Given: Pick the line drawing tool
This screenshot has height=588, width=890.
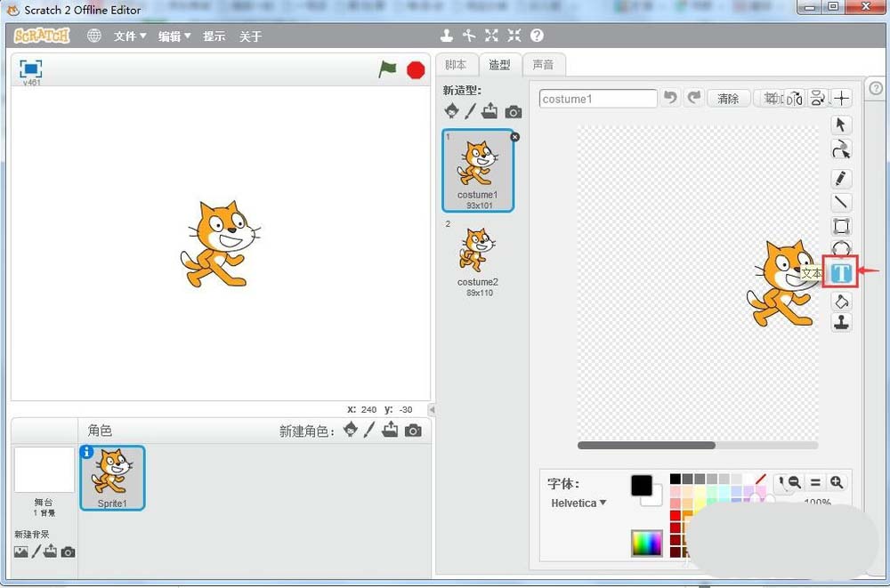Looking at the screenshot, I should coord(841,203).
